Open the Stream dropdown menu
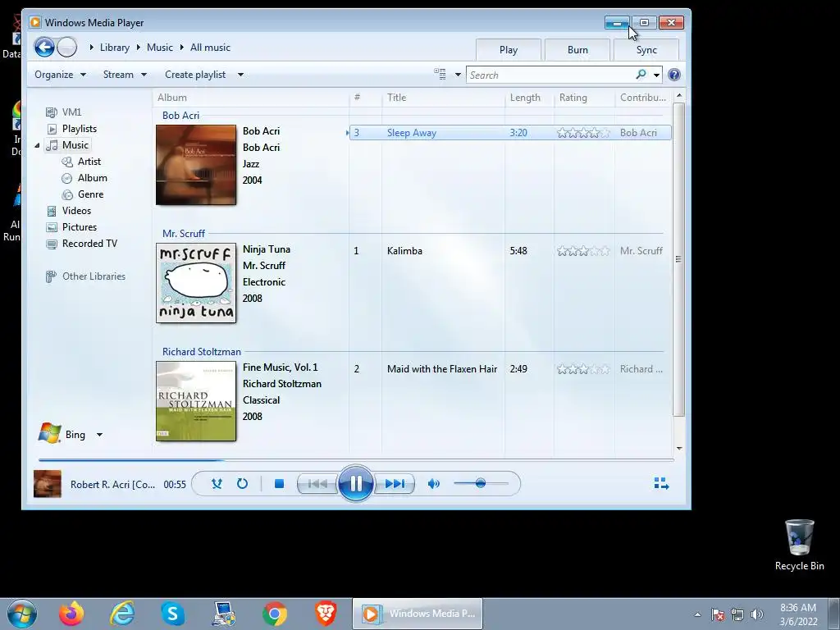Screen dimensions: 840x630 tap(125, 75)
